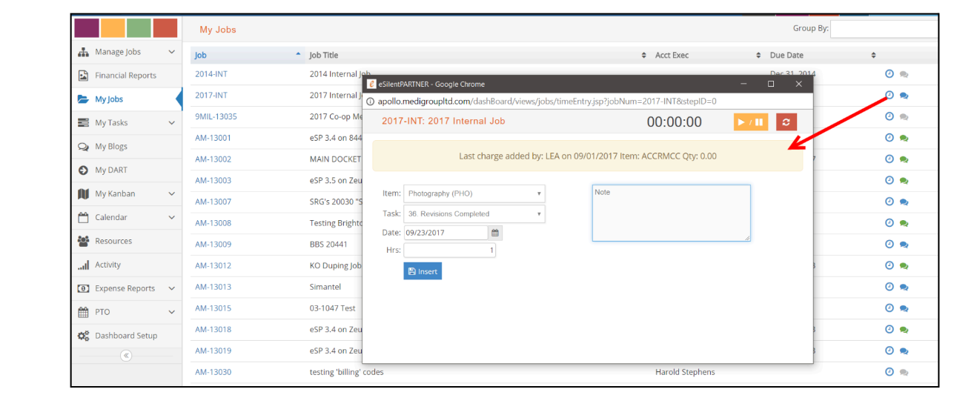This screenshot has height=395, width=980.
Task: Click the orange color tile
Action: point(113,28)
